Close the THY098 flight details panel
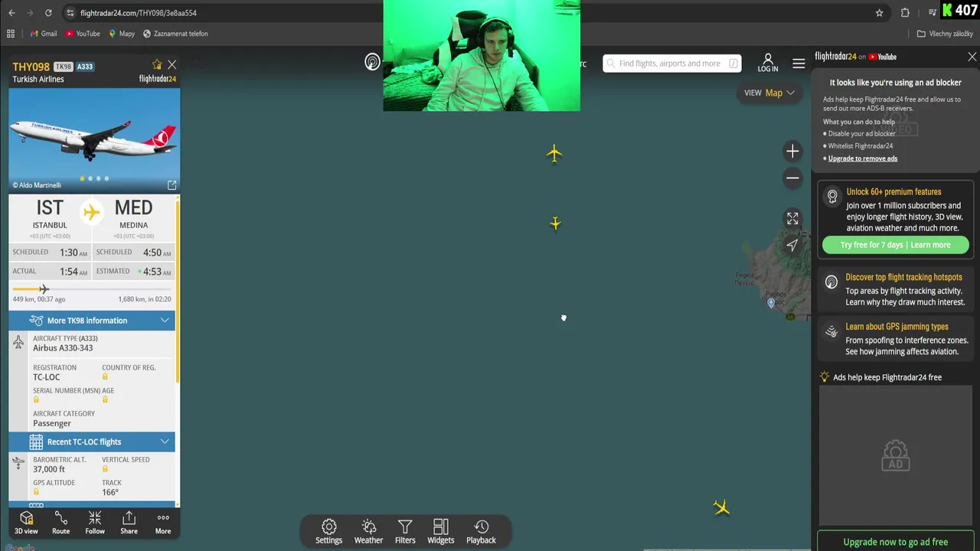Viewport: 980px width, 551px height. pyautogui.click(x=171, y=65)
